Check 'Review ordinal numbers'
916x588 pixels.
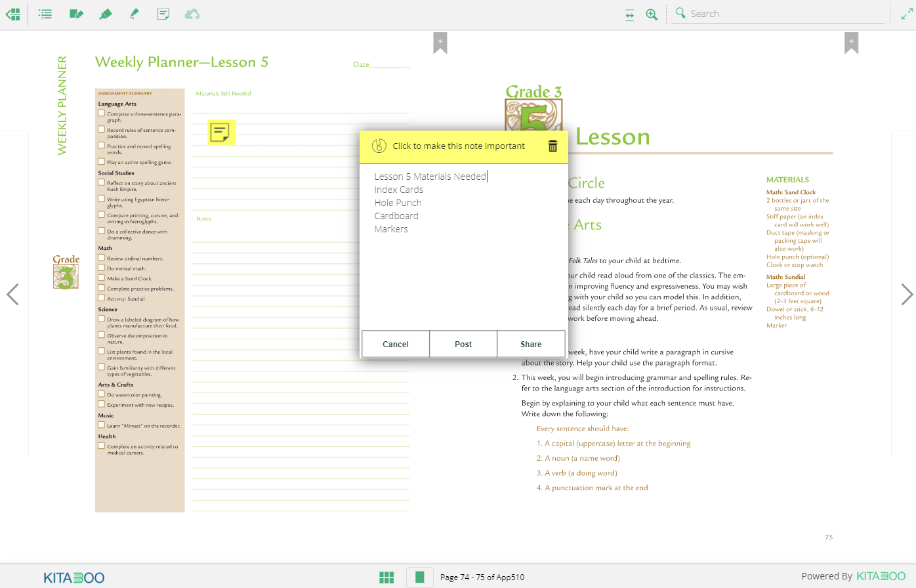point(101,258)
